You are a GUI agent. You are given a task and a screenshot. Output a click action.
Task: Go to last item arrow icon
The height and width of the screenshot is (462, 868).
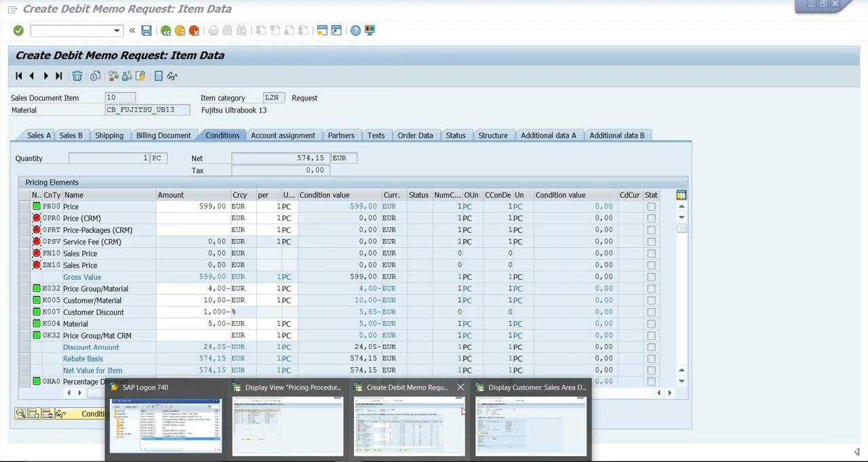[59, 76]
